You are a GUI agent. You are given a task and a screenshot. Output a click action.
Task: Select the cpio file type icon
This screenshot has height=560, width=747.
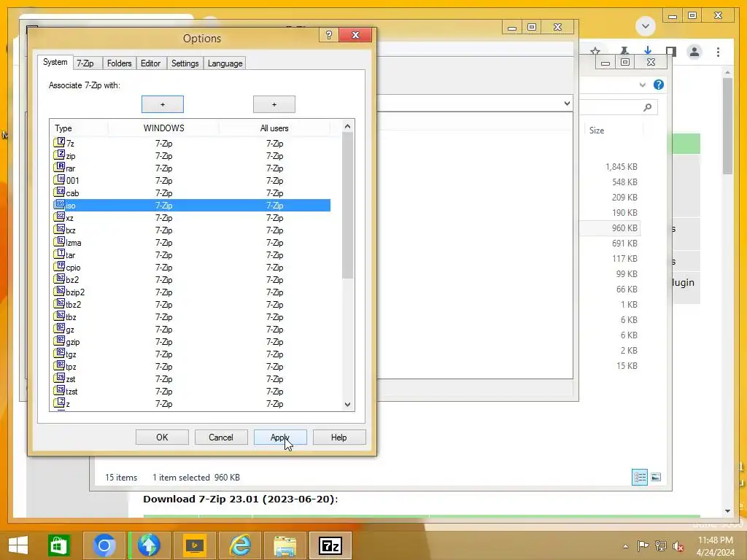59,266
